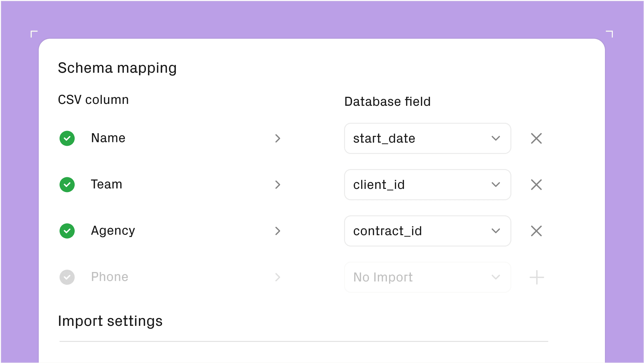The image size is (644, 363).
Task: Click the arrow between Name and start_date
Action: tap(277, 139)
